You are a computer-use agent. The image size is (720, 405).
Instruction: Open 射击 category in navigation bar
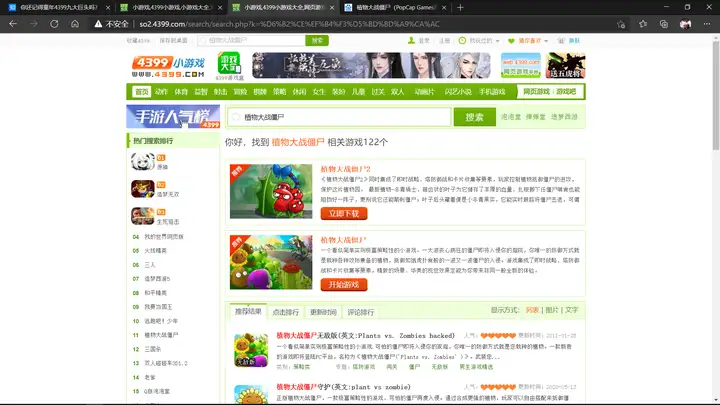tap(220, 91)
